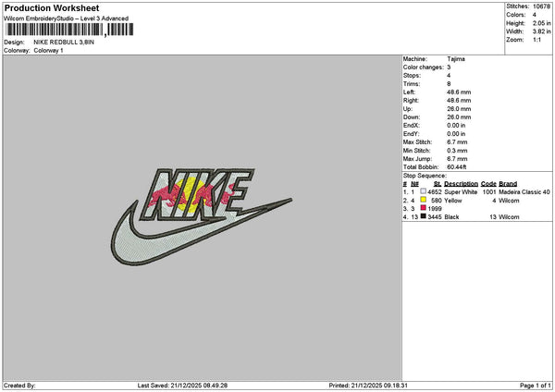
Task: Click the brand 'Madeira Classic 40'
Action: [x=524, y=192]
